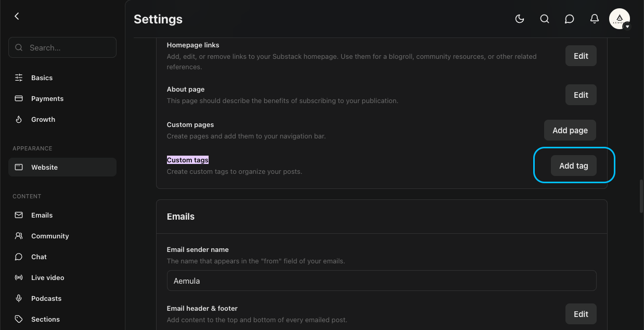The height and width of the screenshot is (330, 644).
Task: Open the profile avatar dropdown
Action: point(619,19)
